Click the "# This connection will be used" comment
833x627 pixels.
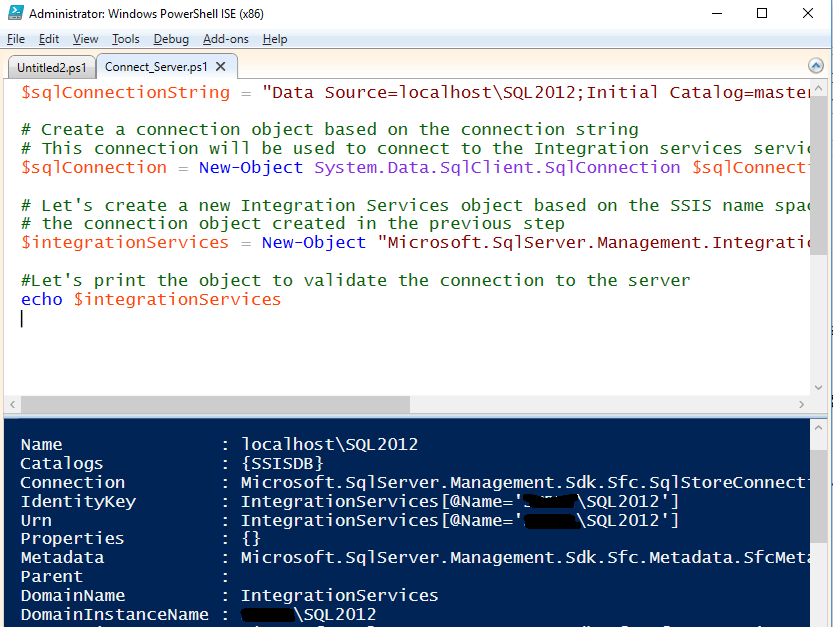pyautogui.click(x=415, y=149)
